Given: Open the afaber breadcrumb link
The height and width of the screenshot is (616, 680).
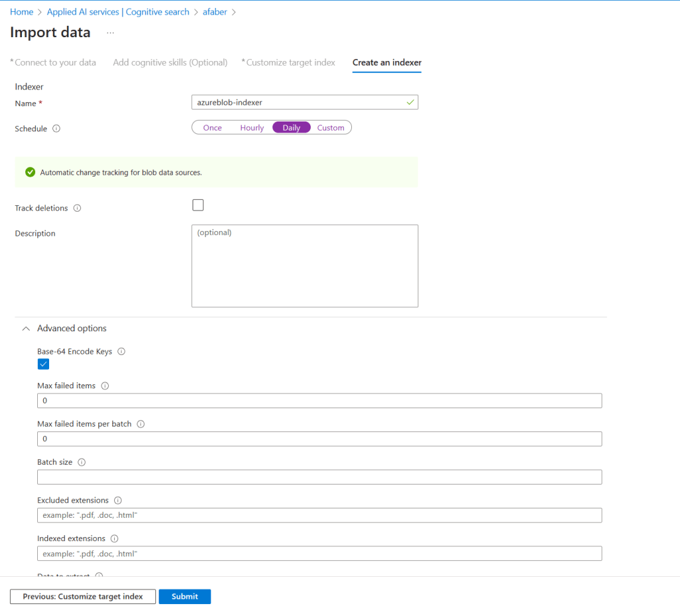Looking at the screenshot, I should pyautogui.click(x=215, y=12).
